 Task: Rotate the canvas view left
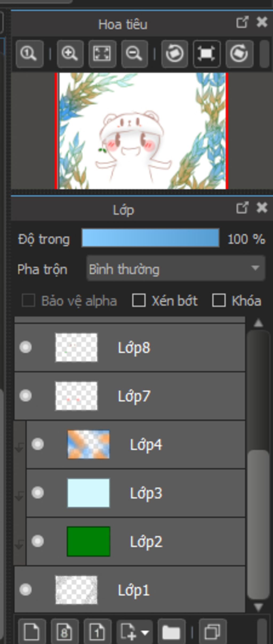click(174, 54)
